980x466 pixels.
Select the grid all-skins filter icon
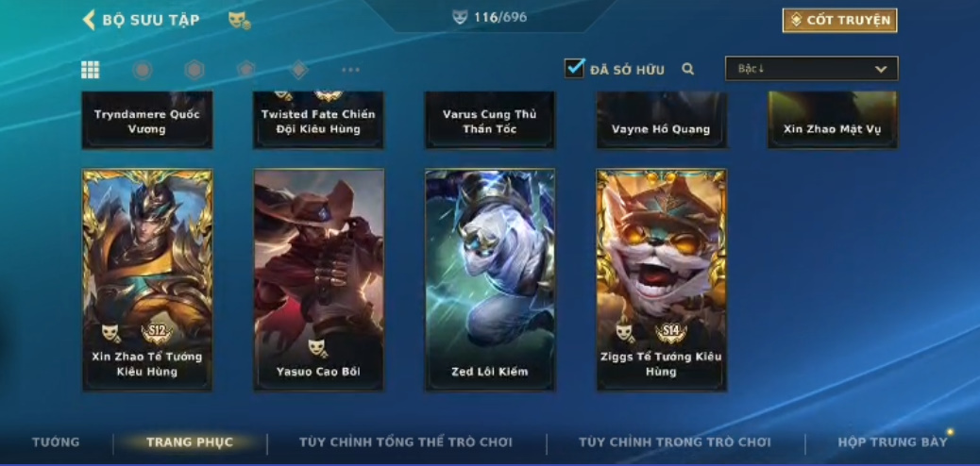(x=90, y=70)
